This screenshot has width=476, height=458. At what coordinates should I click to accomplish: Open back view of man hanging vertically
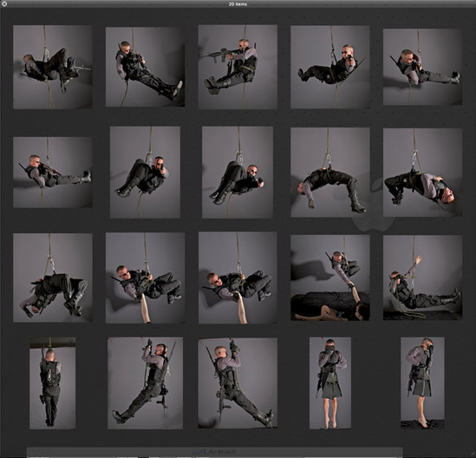(x=53, y=383)
